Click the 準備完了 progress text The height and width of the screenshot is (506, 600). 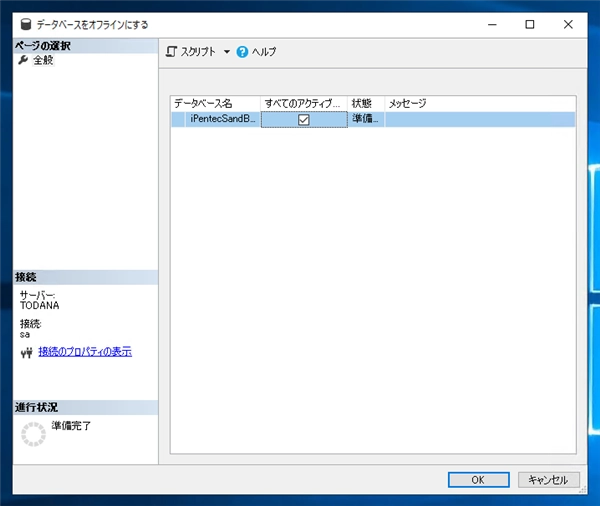tap(71, 426)
